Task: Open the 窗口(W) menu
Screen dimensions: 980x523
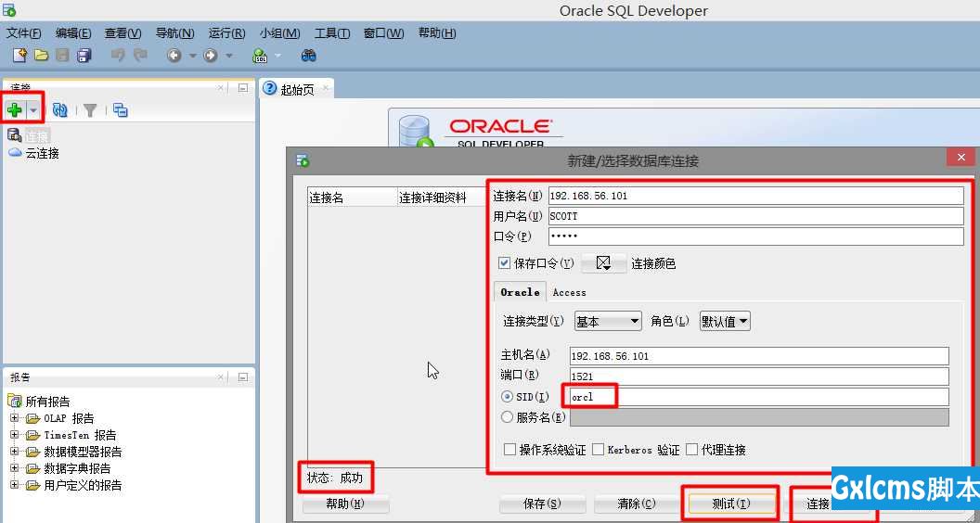Action: click(x=384, y=33)
